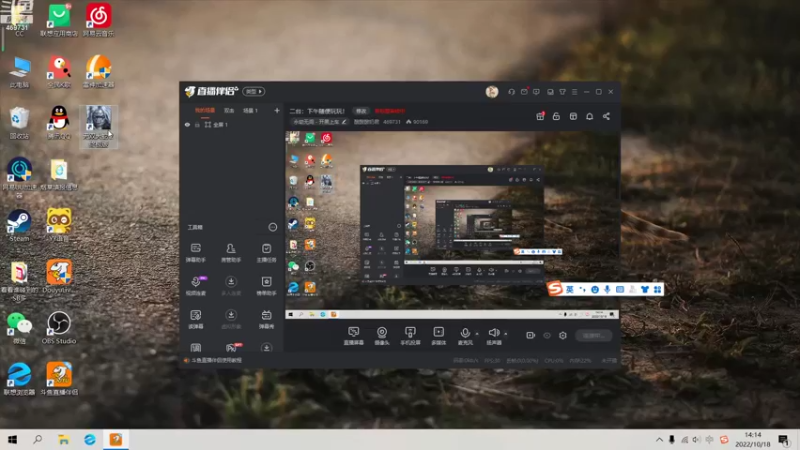The width and height of the screenshot is (800, 450).
Task: Open the read danmaku tool
Action: pos(195,319)
